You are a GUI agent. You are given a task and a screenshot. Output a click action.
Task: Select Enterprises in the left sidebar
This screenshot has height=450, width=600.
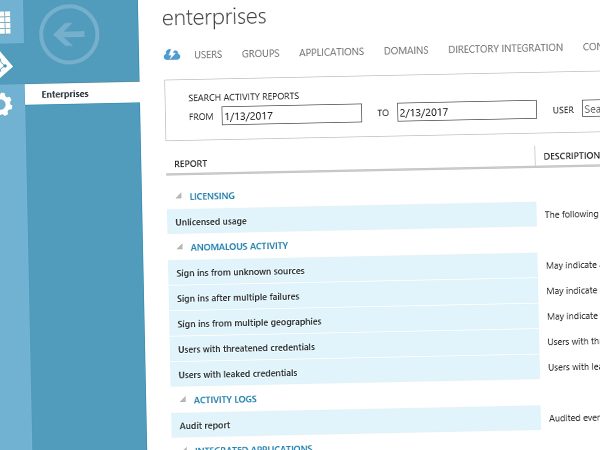(65, 95)
